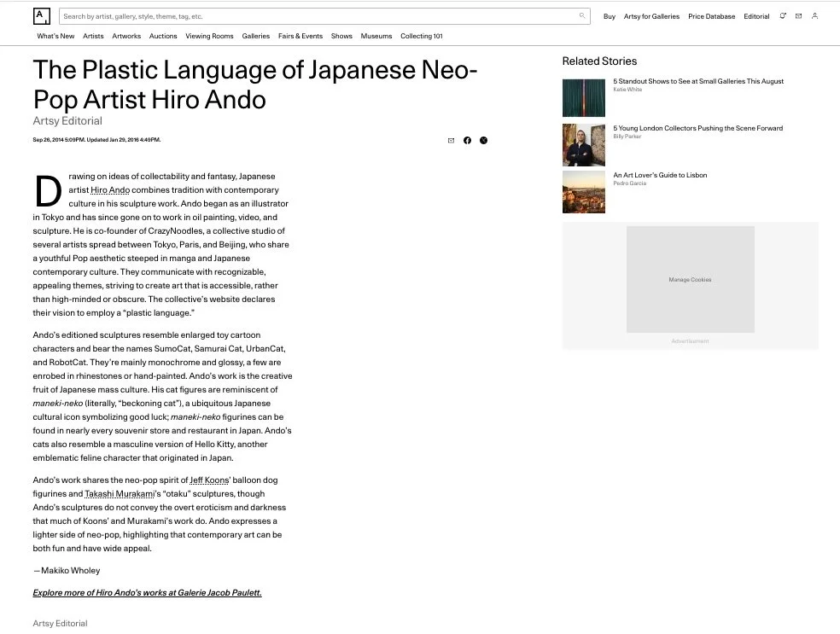Open the Galleries nav item
Screen dimensions: 840x634
pos(255,36)
